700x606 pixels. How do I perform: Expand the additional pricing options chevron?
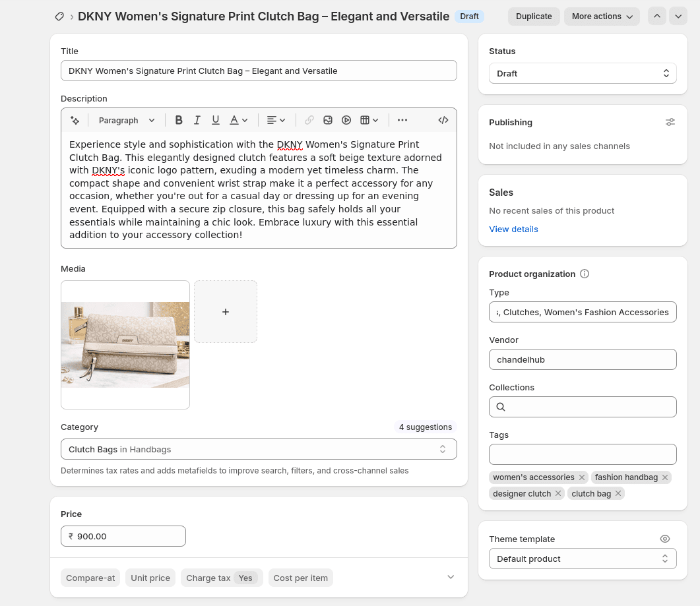(x=451, y=577)
